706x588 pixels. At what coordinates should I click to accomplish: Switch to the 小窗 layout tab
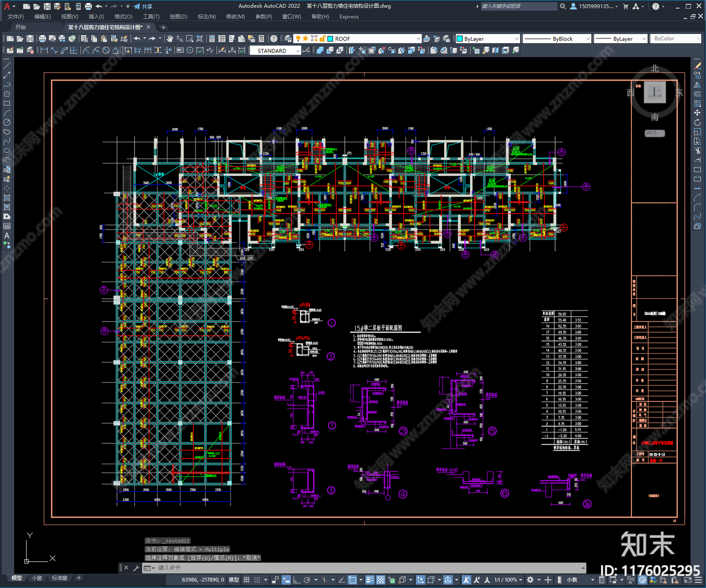[37, 578]
